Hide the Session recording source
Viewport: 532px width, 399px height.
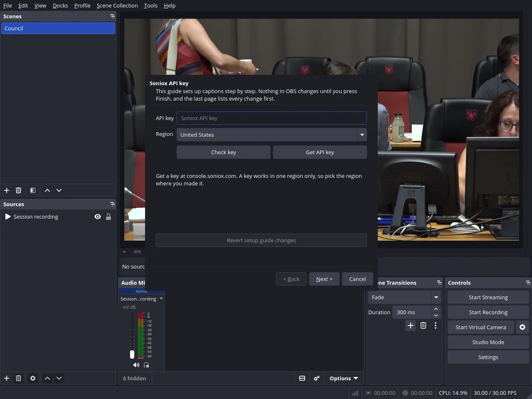tap(98, 217)
